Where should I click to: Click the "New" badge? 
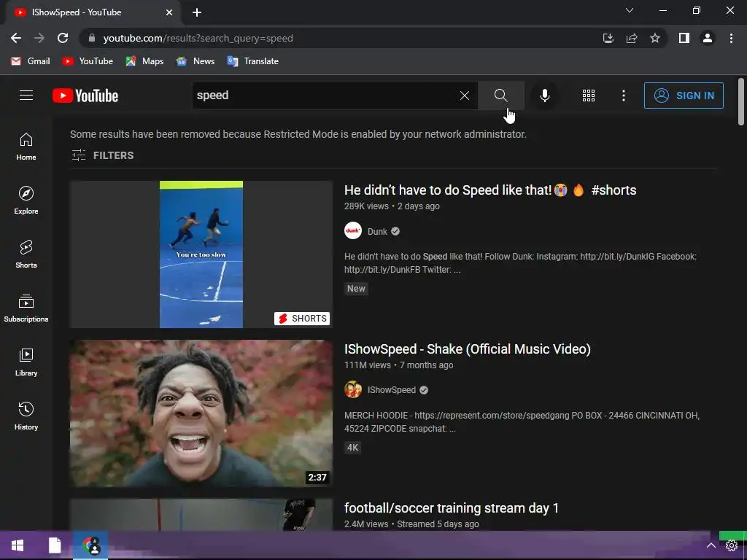(x=356, y=289)
